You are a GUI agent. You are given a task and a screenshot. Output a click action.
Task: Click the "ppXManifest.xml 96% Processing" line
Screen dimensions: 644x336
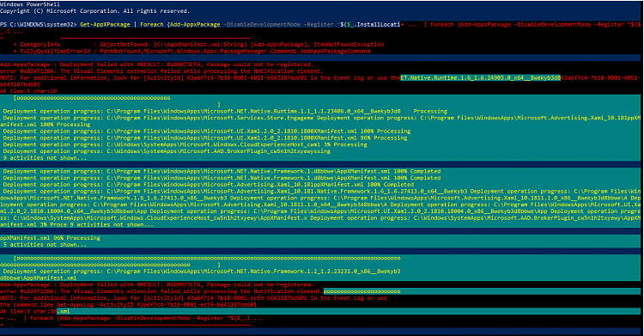tap(50, 238)
